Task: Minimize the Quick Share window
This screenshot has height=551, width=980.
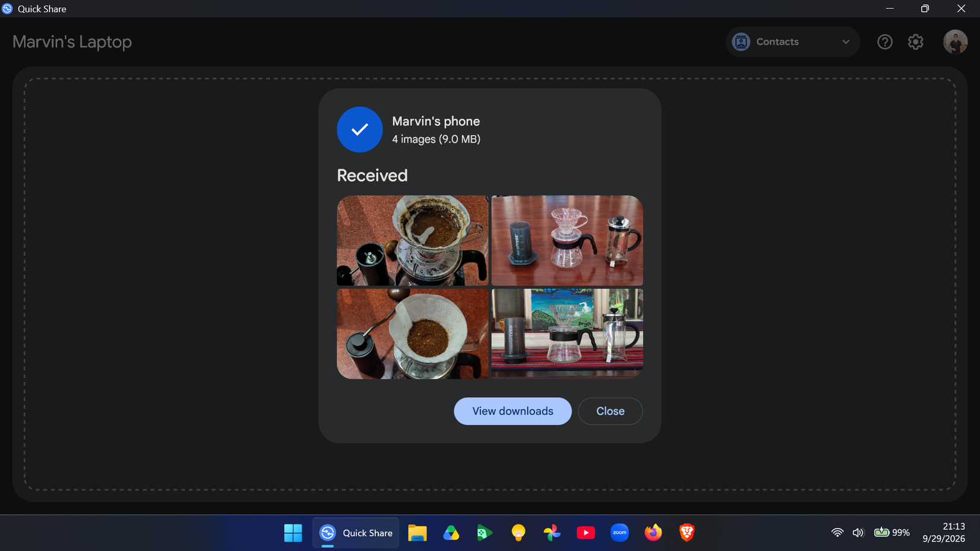Action: tap(889, 8)
